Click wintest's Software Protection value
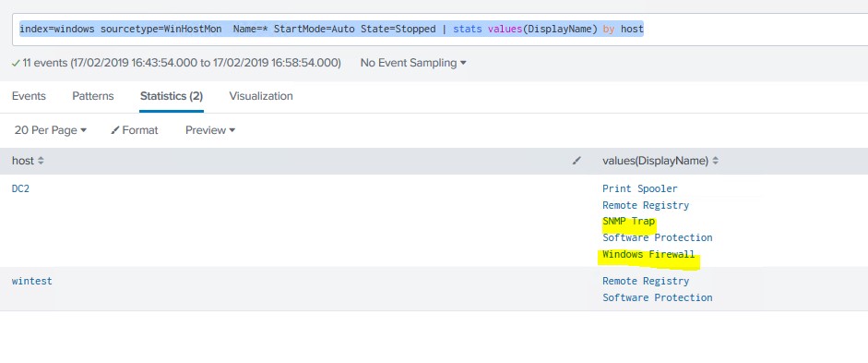This screenshot has width=868, height=363. tap(658, 297)
